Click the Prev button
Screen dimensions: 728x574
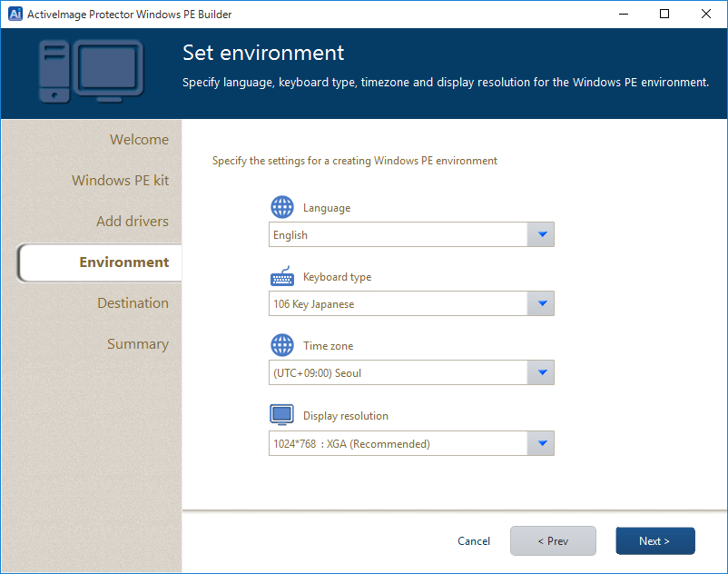[553, 540]
